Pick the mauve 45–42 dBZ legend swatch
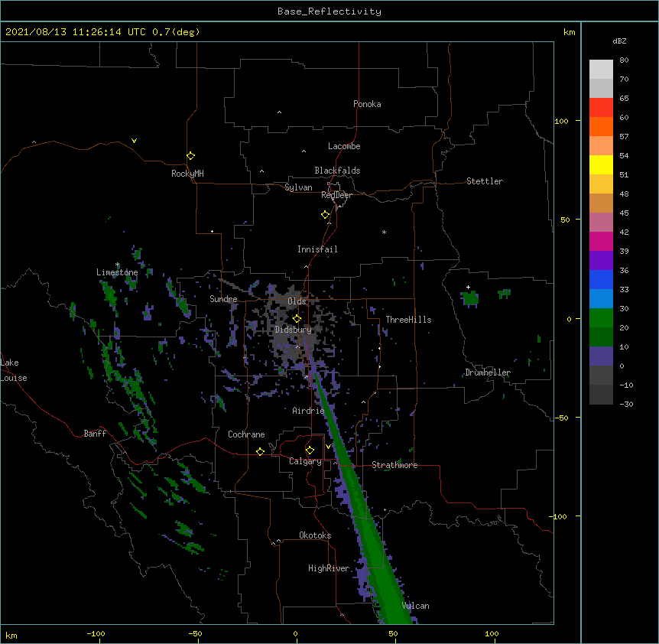Viewport: 659px width, 644px height. click(x=601, y=222)
